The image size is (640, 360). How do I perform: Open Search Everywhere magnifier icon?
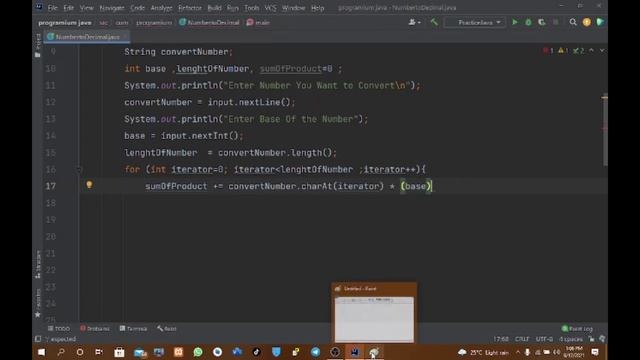point(573,22)
